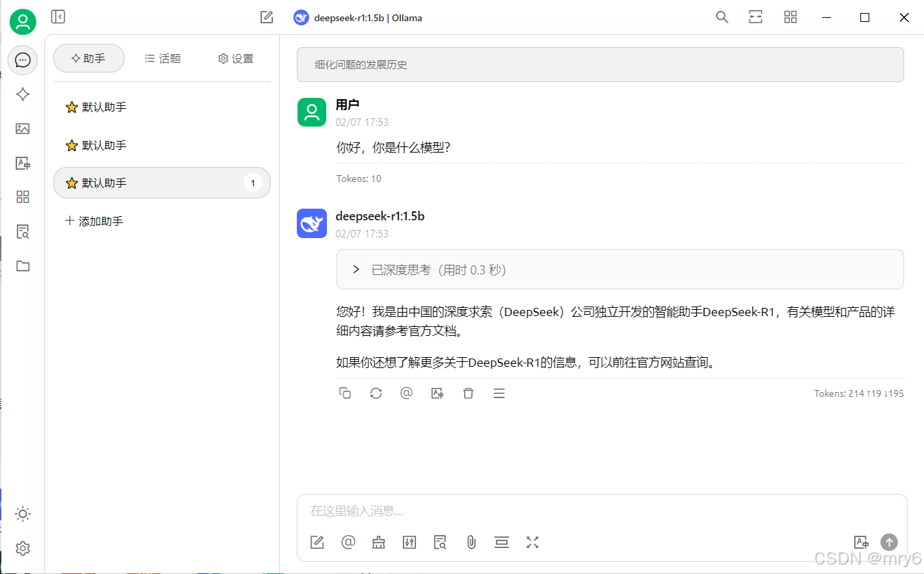The image size is (924, 574).
Task: Open the chat assistant page in sidebar
Action: 23,60
